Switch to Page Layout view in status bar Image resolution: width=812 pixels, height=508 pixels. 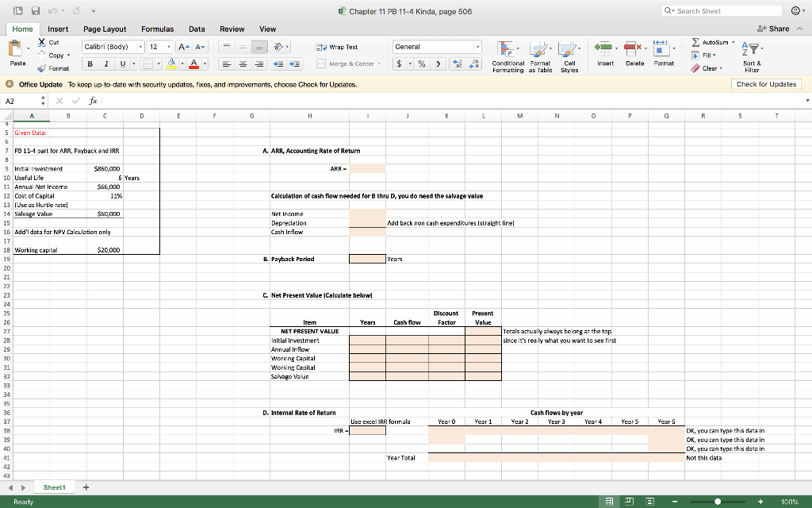point(629,502)
